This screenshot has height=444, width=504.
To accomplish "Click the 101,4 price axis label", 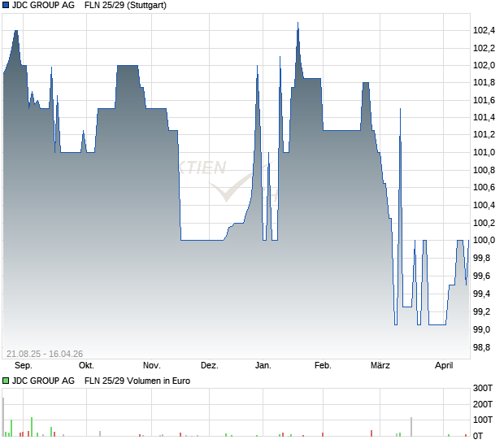I will (484, 117).
